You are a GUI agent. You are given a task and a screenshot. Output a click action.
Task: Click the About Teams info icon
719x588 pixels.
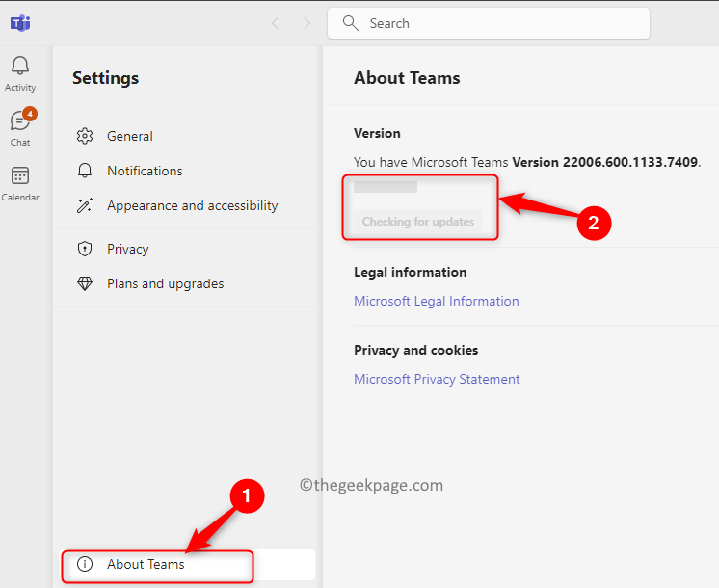(x=85, y=564)
